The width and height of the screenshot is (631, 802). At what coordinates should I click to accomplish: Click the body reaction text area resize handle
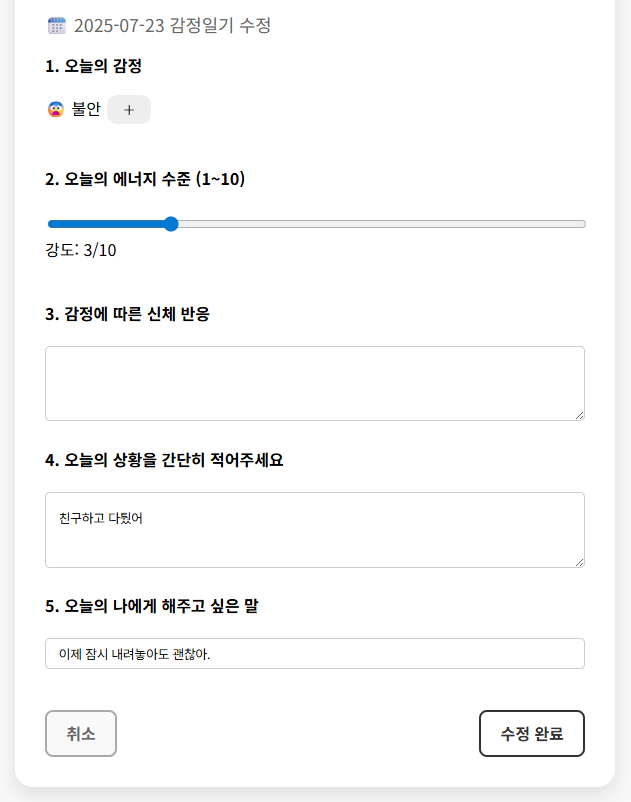click(x=578, y=414)
